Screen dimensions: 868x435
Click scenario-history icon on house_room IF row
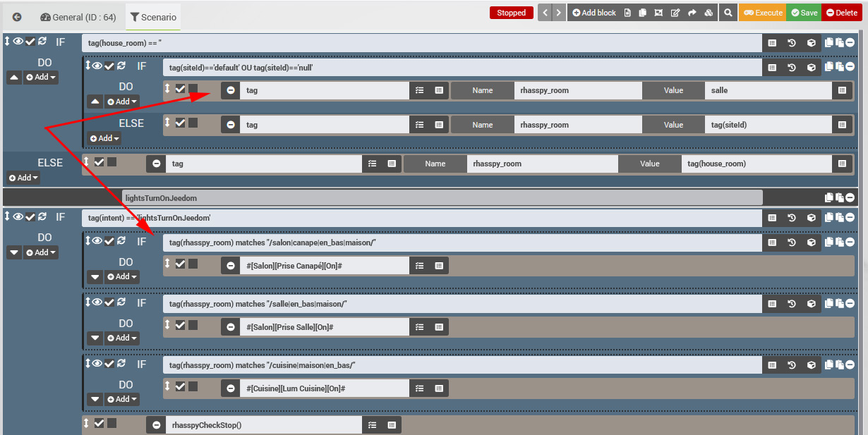(x=792, y=43)
